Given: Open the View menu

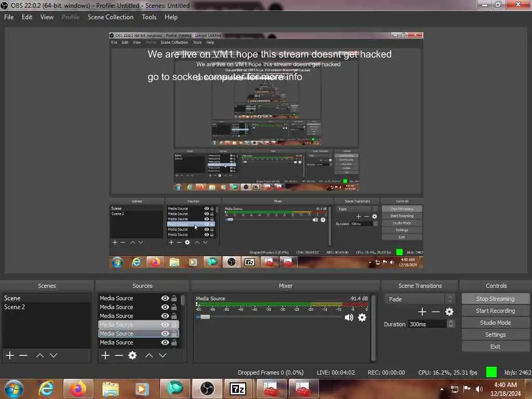Looking at the screenshot, I should click(x=47, y=17).
